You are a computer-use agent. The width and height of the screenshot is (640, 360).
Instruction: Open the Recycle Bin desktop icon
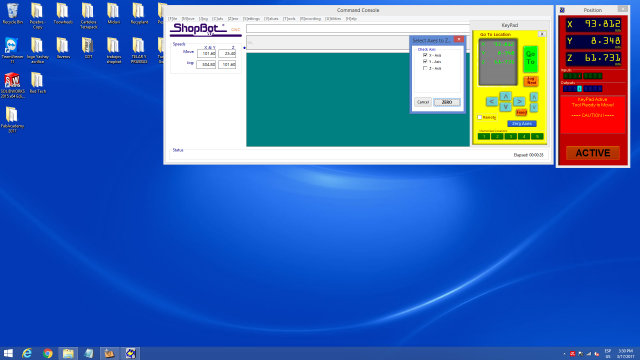point(12,13)
